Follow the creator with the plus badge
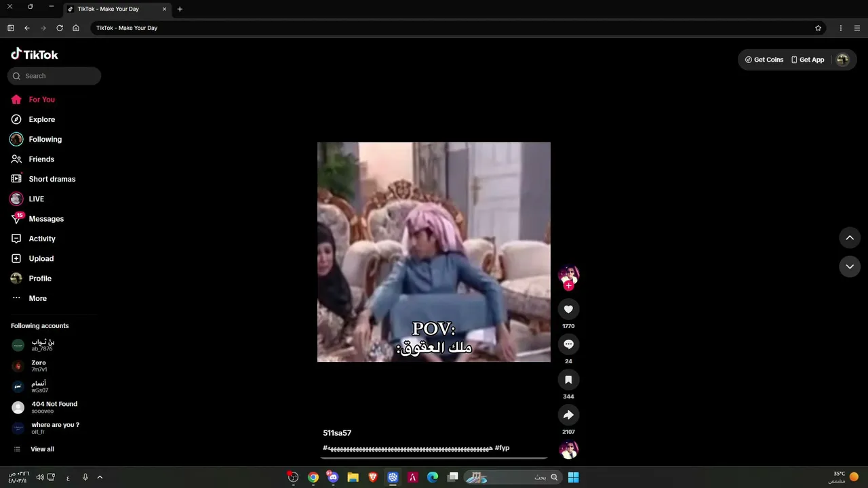Screen dimensions: 868x488 (x=568, y=286)
